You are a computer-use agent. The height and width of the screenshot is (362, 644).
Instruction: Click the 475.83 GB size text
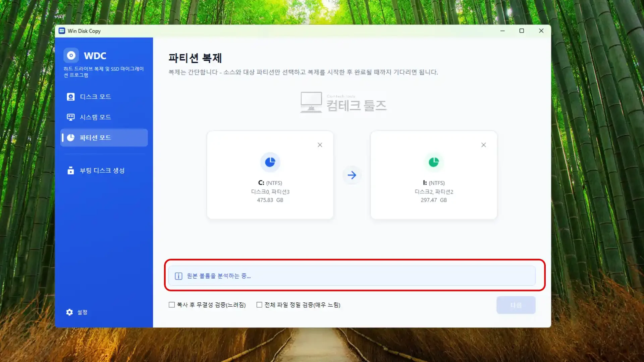(270, 200)
